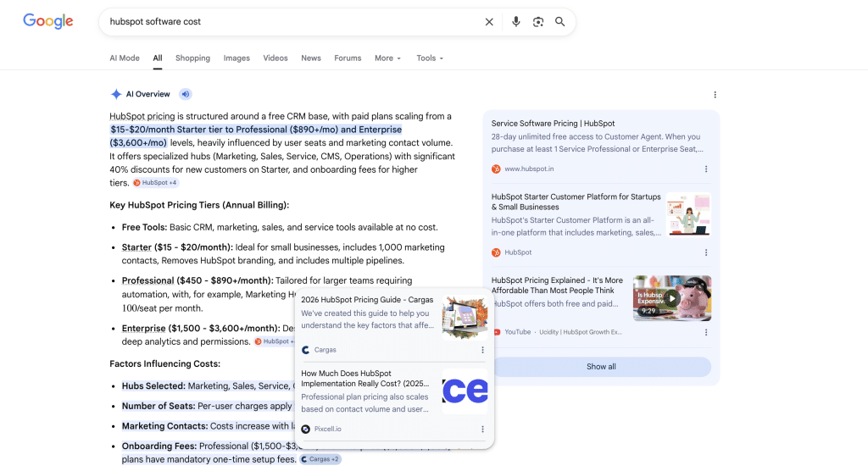This screenshot has height=471, width=868.
Task: Click the Factors Influencing Costs heading
Action: point(165,363)
